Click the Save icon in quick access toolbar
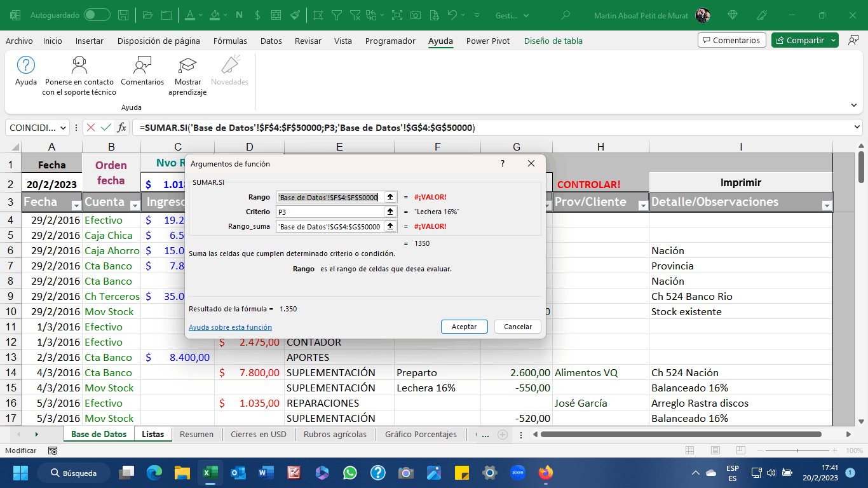868x488 pixels. coord(124,15)
